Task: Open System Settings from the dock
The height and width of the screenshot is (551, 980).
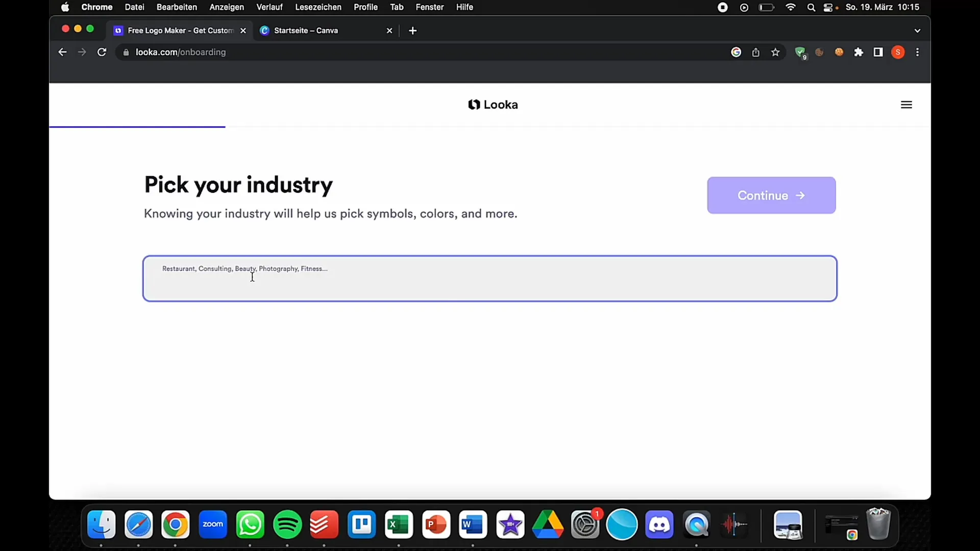Action: coord(585,524)
